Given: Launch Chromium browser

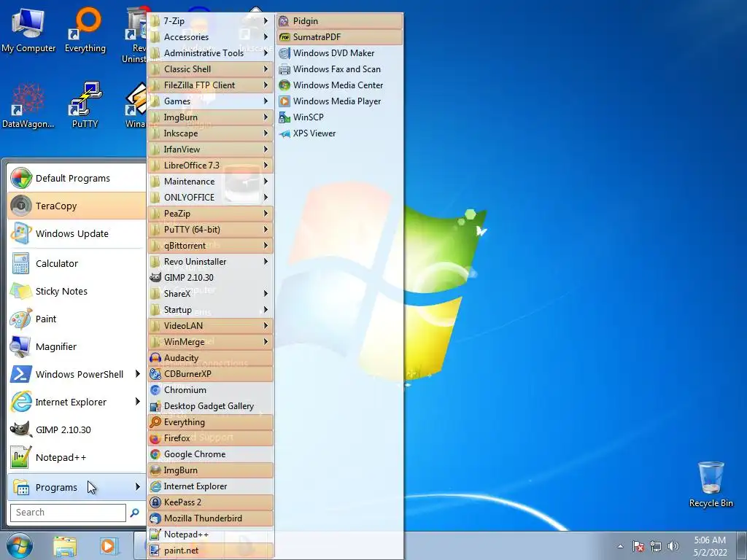Looking at the screenshot, I should (x=211, y=390).
